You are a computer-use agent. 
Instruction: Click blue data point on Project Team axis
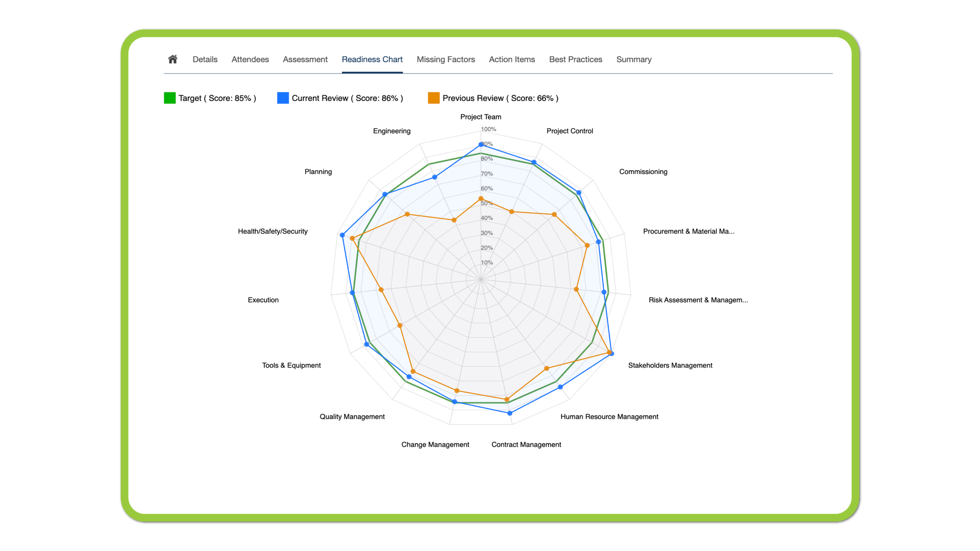pos(481,144)
